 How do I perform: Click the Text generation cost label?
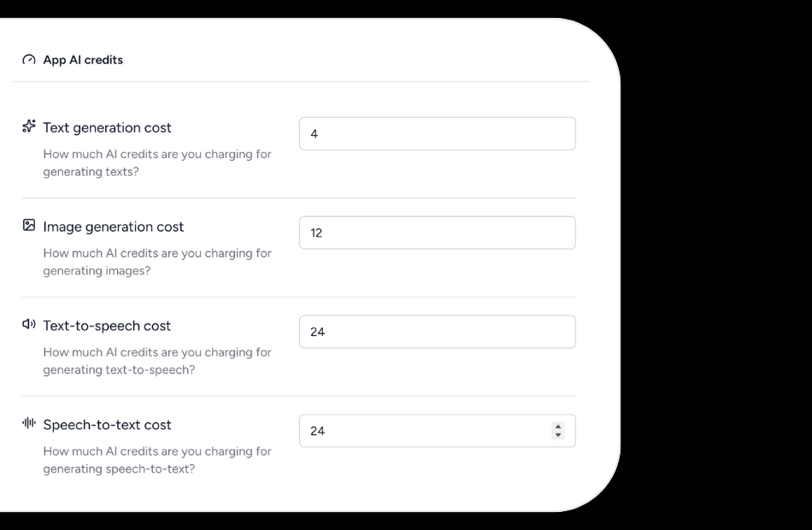(107, 127)
